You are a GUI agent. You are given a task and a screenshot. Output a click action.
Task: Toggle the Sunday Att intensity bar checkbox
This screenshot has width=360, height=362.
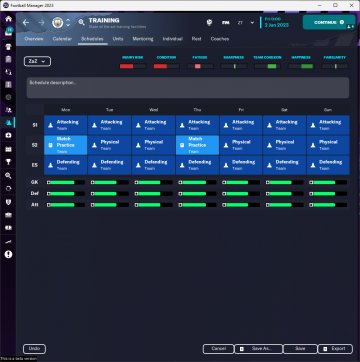click(311, 205)
